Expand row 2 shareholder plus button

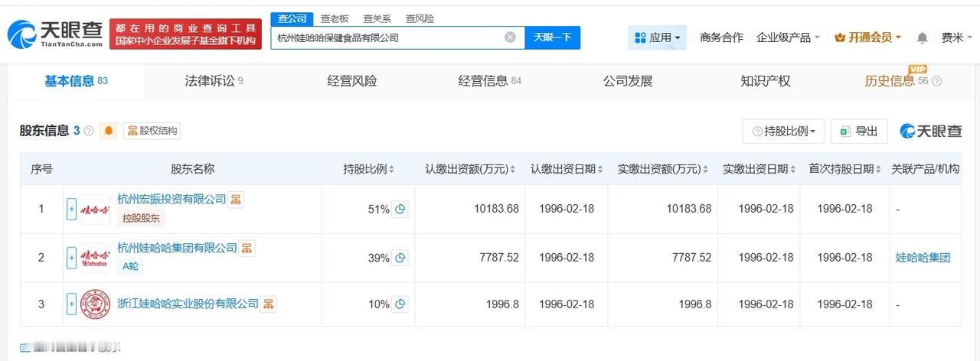[72, 258]
